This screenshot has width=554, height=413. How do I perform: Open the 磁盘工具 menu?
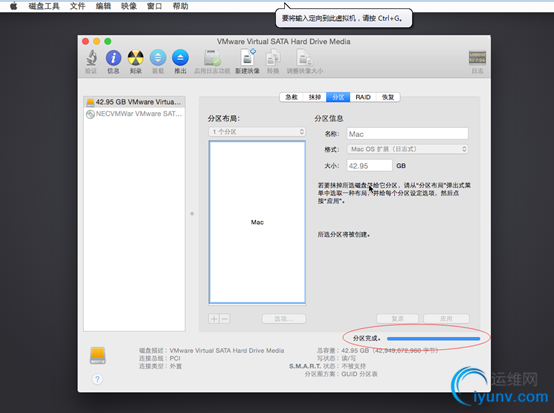pyautogui.click(x=44, y=6)
